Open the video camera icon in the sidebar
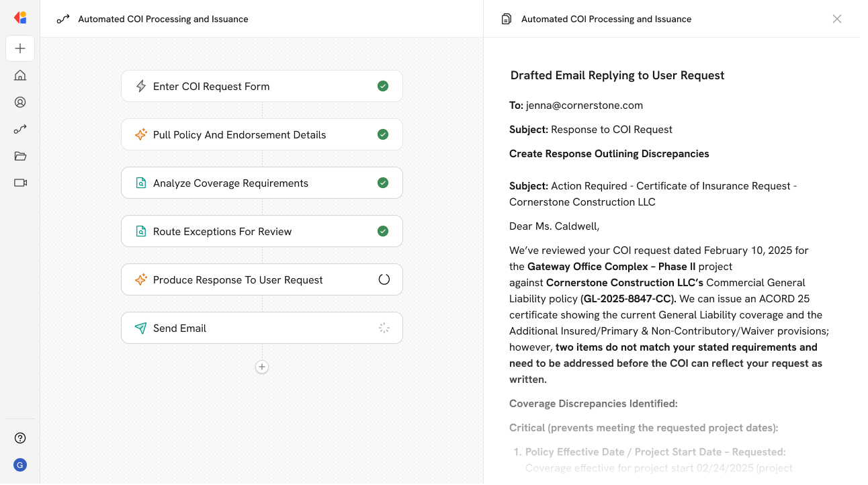 point(20,183)
